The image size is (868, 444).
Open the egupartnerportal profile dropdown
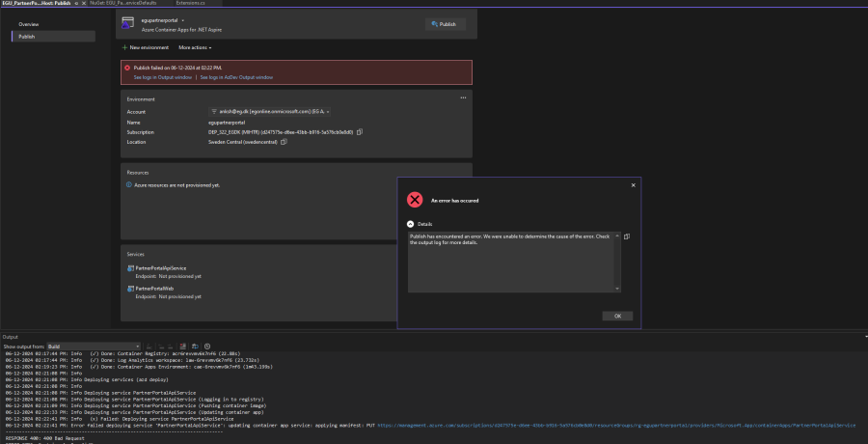182,20
